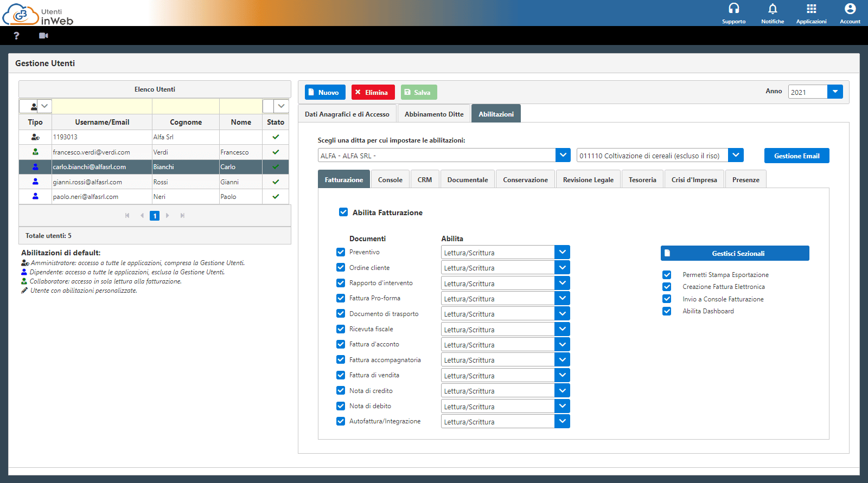Click the employee icon for paolo.neri

[35, 197]
